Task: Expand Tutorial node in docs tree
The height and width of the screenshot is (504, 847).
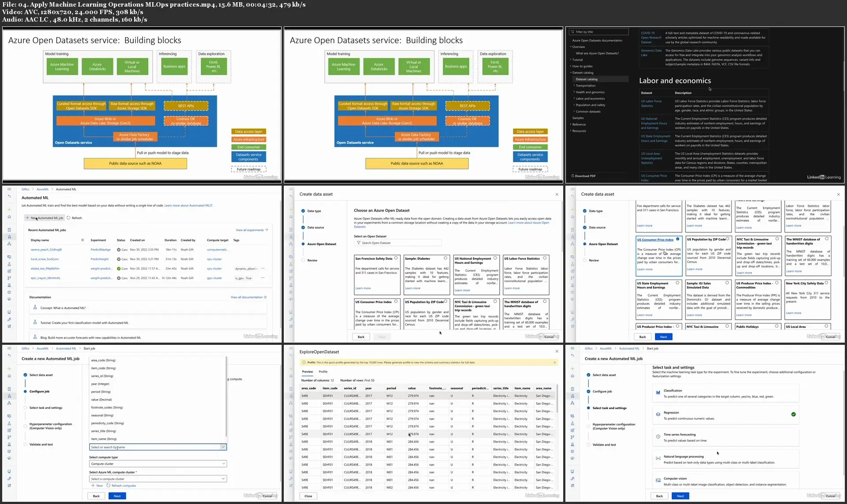Action: [571, 60]
